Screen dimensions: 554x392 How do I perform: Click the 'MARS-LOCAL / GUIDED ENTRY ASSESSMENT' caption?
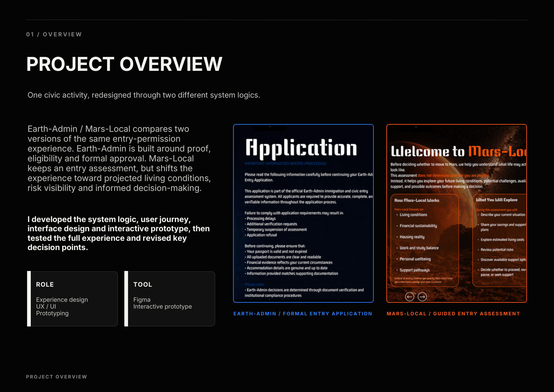click(x=453, y=313)
